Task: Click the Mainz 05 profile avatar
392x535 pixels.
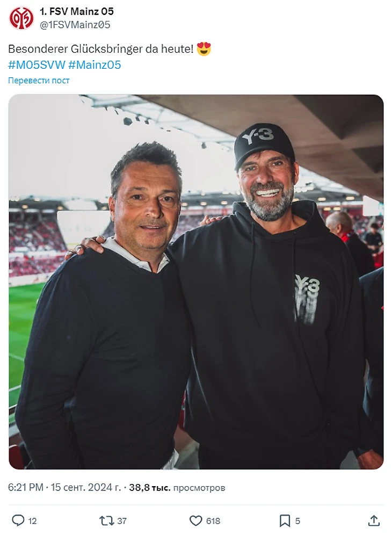Action: click(x=21, y=18)
